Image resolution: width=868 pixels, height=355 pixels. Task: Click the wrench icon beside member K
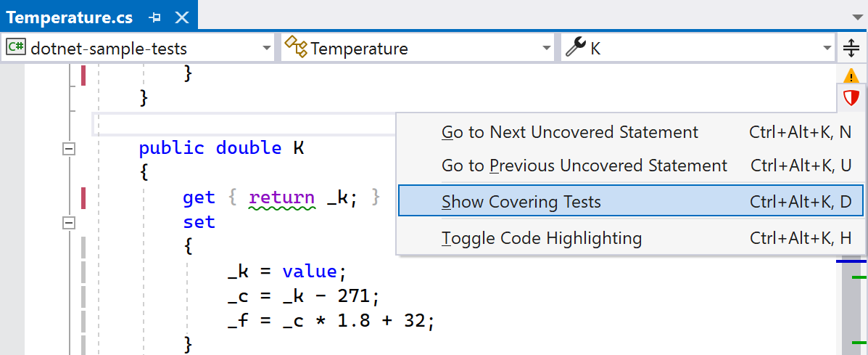coord(576,49)
